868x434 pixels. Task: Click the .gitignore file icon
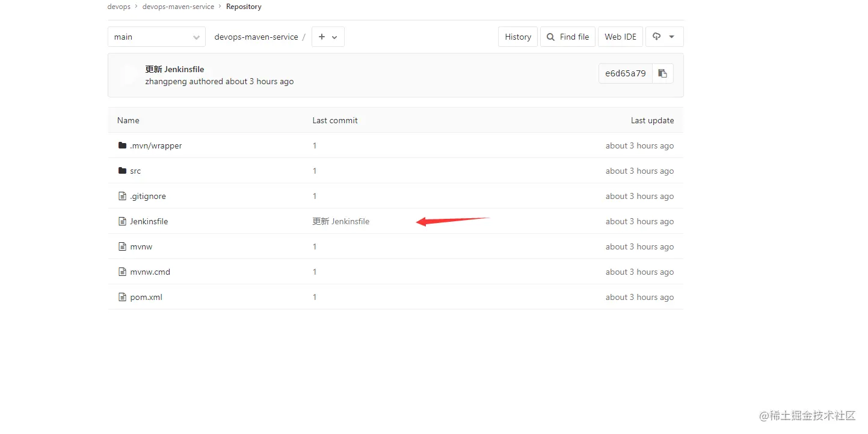point(122,196)
